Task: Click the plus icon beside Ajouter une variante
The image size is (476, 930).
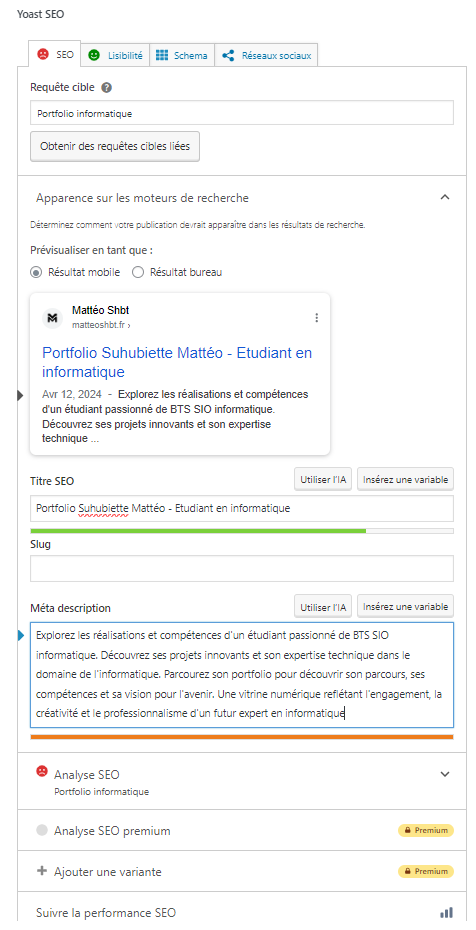Action: coord(41,871)
